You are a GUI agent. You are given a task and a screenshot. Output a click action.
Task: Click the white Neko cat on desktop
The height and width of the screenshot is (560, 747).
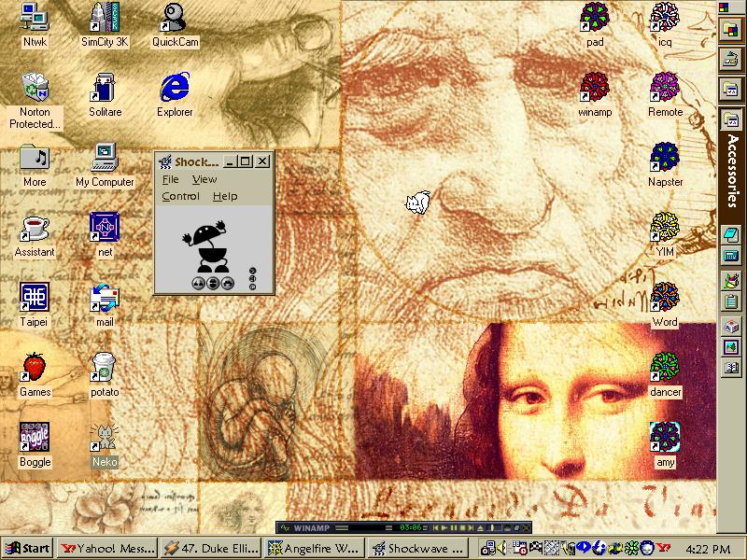[x=417, y=202]
